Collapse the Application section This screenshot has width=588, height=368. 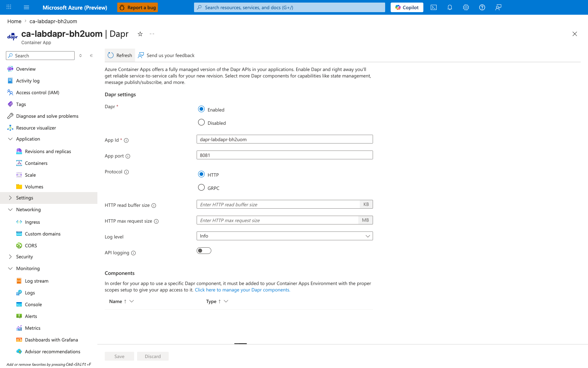10,139
